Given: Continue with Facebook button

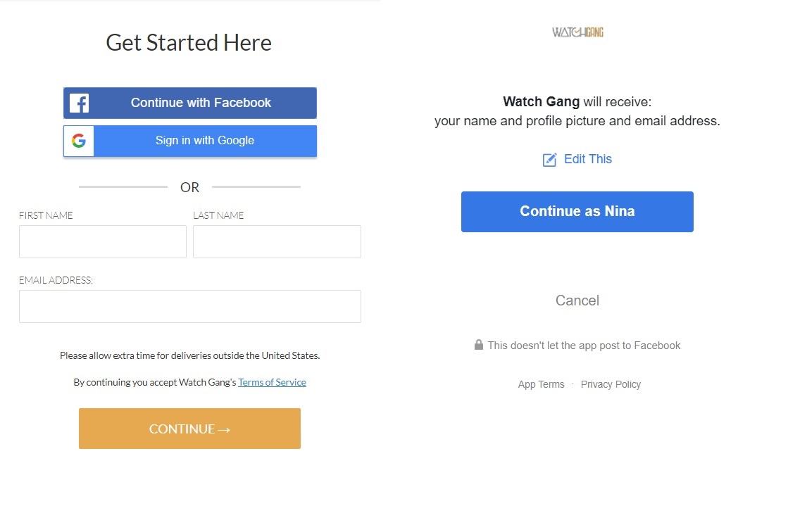Looking at the screenshot, I should (x=190, y=103).
